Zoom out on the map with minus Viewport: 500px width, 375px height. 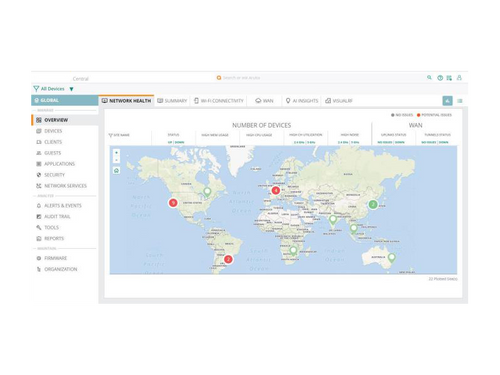click(x=116, y=160)
